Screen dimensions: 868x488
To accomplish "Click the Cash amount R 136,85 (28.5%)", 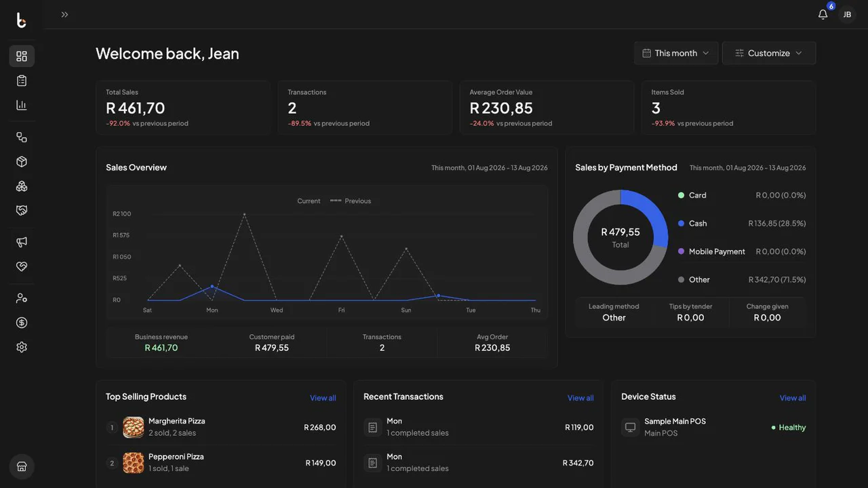I will [777, 223].
